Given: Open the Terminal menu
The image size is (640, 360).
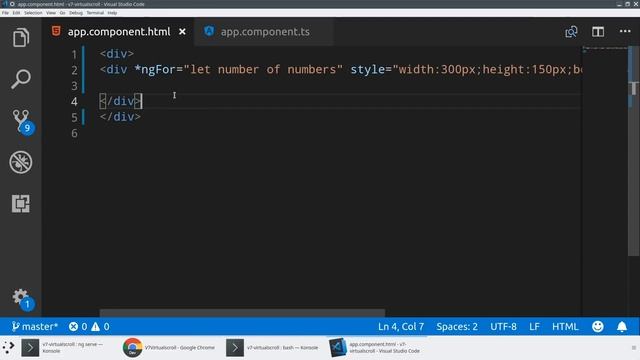Looking at the screenshot, I should pyautogui.click(x=95, y=13).
